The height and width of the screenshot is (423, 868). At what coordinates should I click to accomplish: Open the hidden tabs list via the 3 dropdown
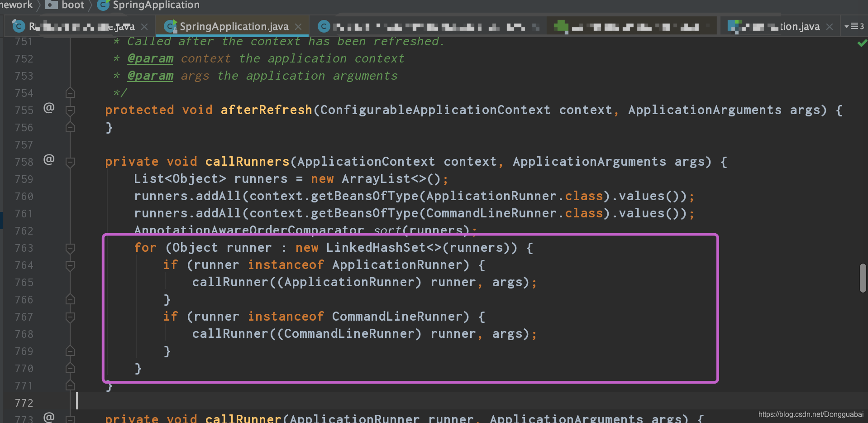pos(855,26)
